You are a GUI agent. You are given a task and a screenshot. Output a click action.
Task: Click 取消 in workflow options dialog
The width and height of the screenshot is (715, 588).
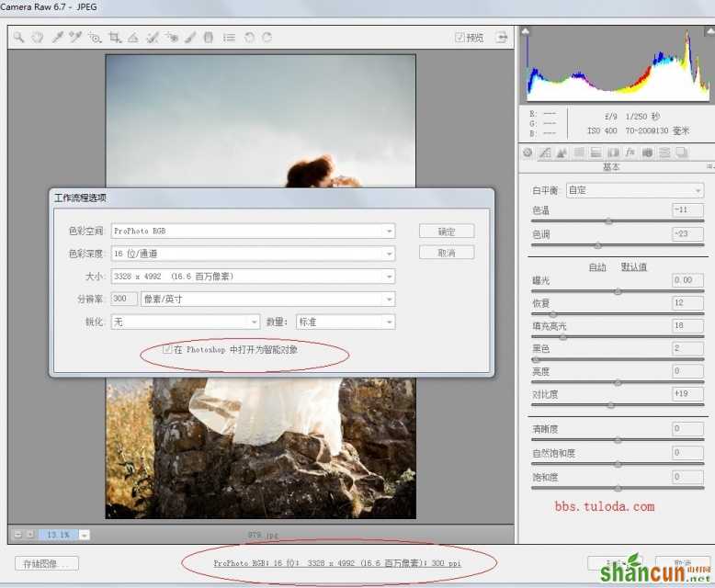pyautogui.click(x=447, y=253)
